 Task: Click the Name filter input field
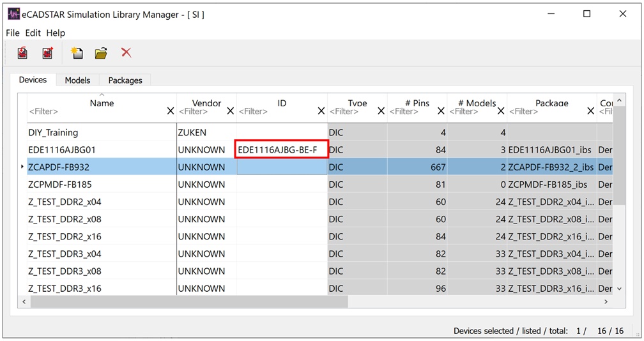(x=96, y=111)
